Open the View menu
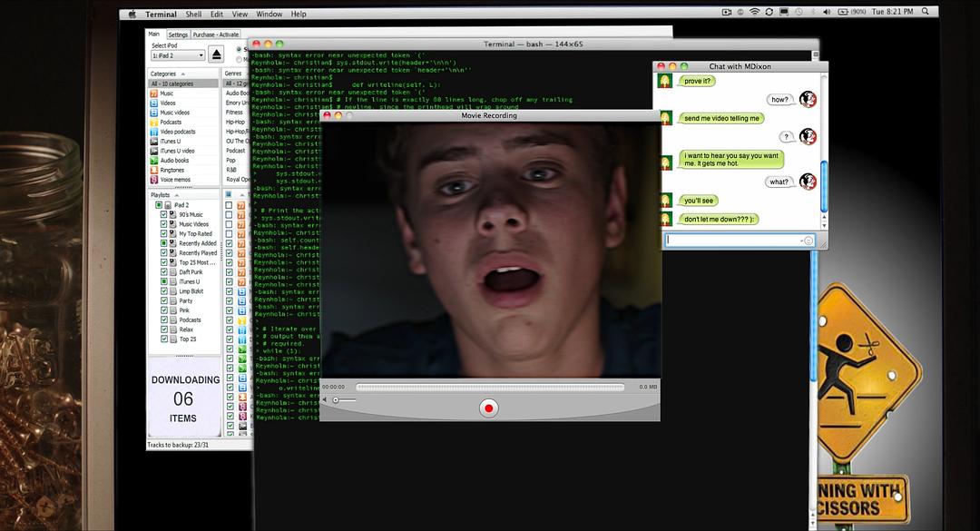 pyautogui.click(x=240, y=14)
